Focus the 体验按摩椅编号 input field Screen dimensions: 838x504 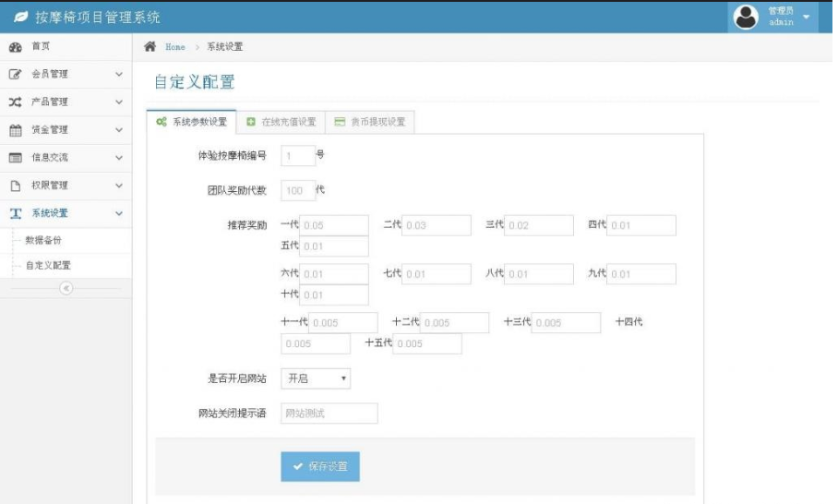click(x=298, y=155)
